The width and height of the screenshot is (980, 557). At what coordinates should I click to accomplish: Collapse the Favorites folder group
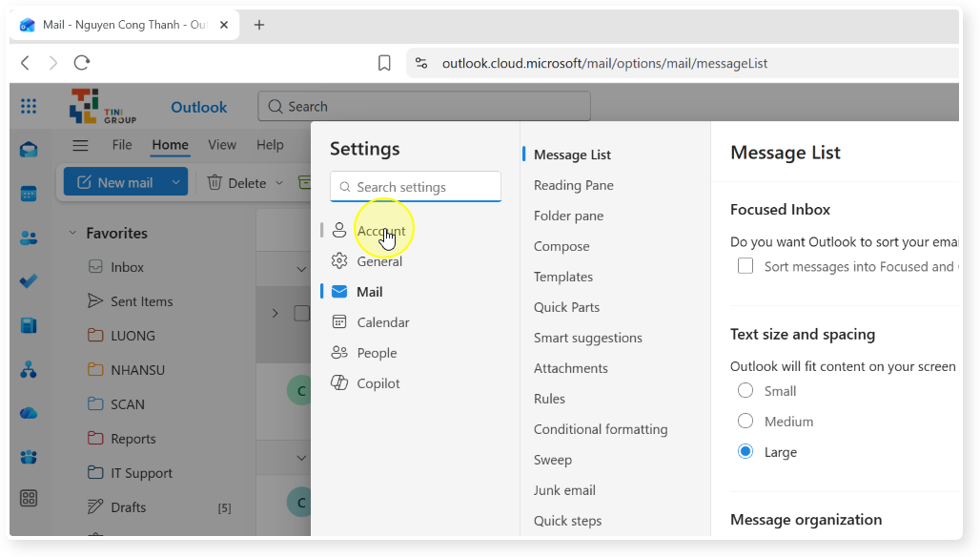tap(72, 233)
